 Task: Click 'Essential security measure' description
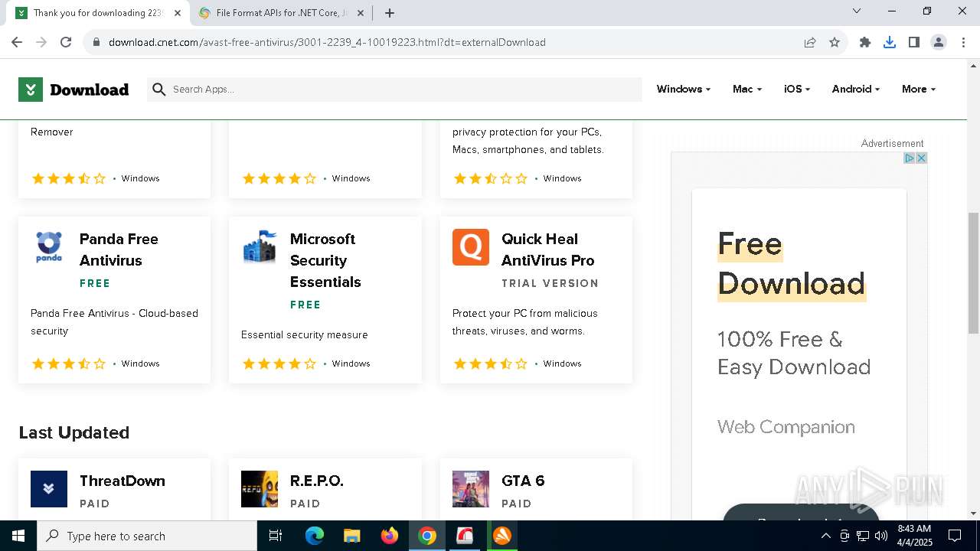(x=305, y=334)
